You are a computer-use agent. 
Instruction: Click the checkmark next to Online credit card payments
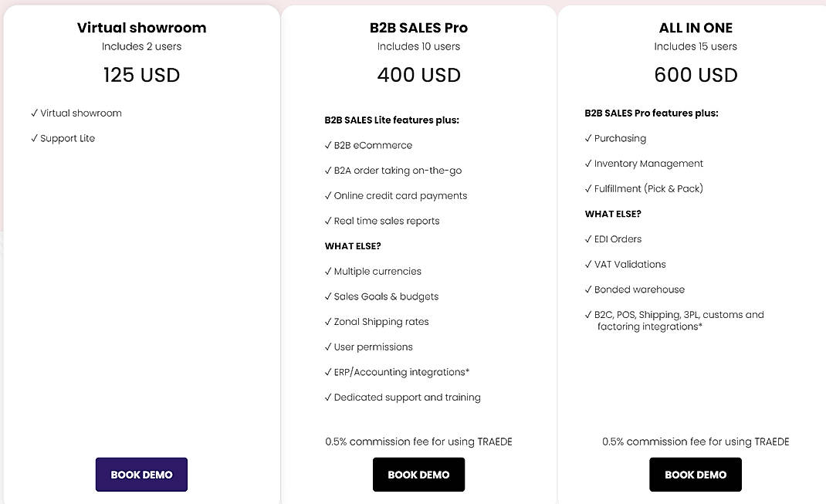(x=327, y=195)
